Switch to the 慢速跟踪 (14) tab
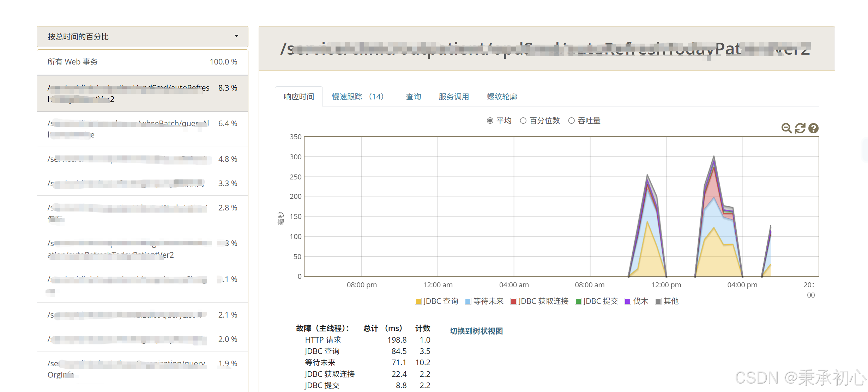The width and height of the screenshot is (868, 392). [357, 97]
